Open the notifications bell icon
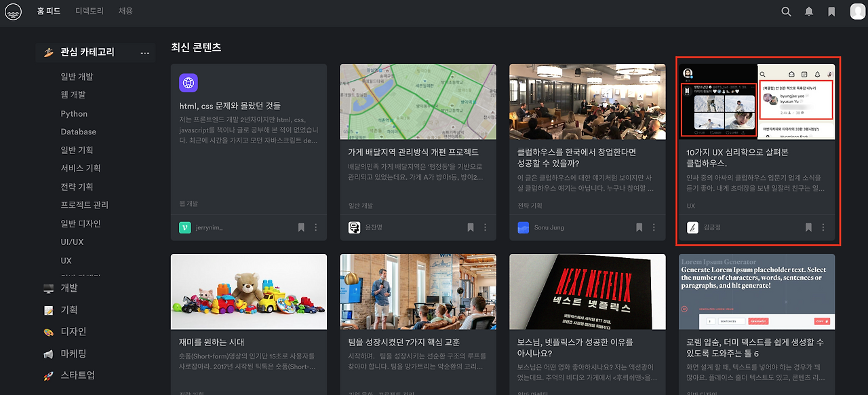The height and width of the screenshot is (395, 868). click(809, 12)
